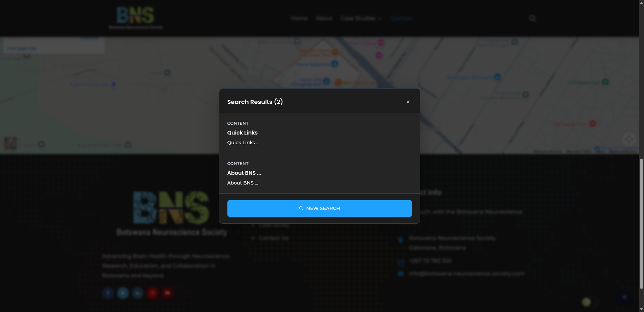Go to the About menu item
Screen dimensions: 644x312
pos(324,18)
